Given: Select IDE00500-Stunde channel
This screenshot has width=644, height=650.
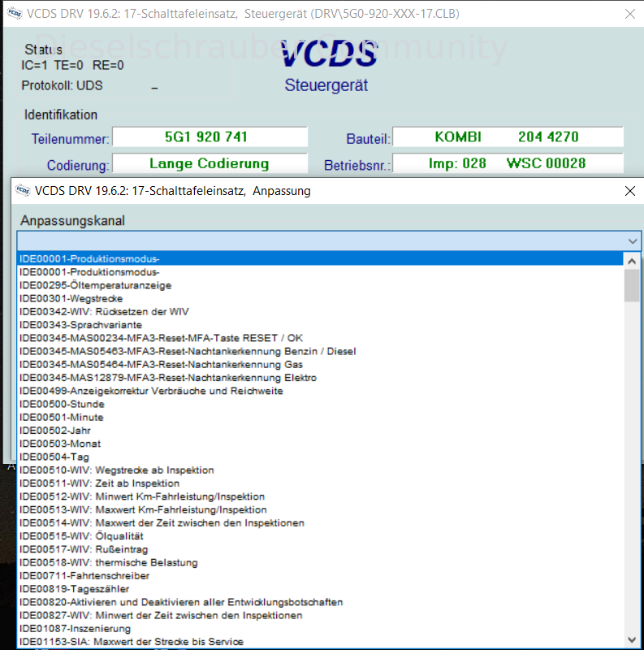Looking at the screenshot, I should 320,404.
